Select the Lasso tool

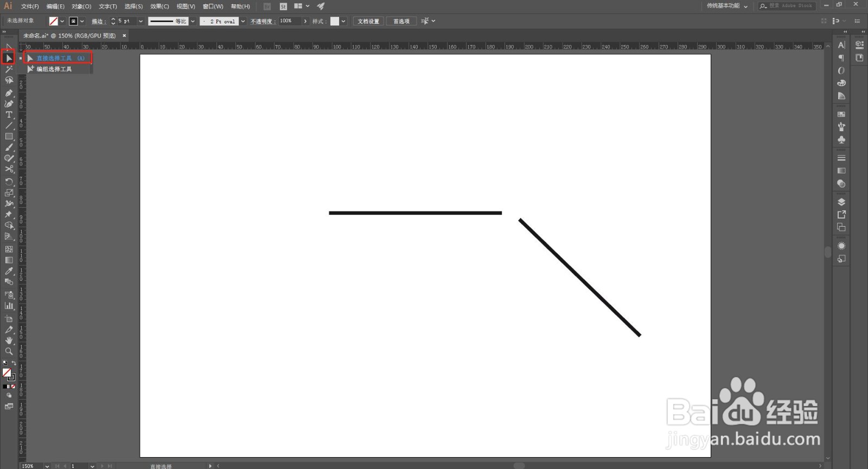pyautogui.click(x=9, y=80)
